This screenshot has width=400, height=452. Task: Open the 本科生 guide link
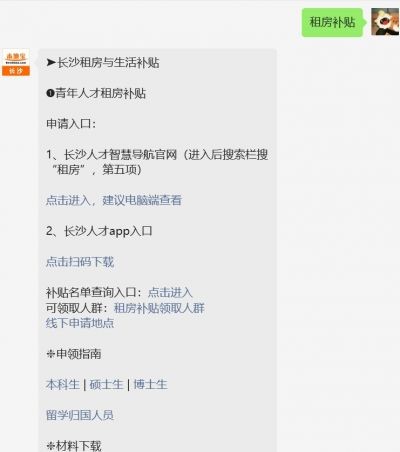tap(63, 384)
